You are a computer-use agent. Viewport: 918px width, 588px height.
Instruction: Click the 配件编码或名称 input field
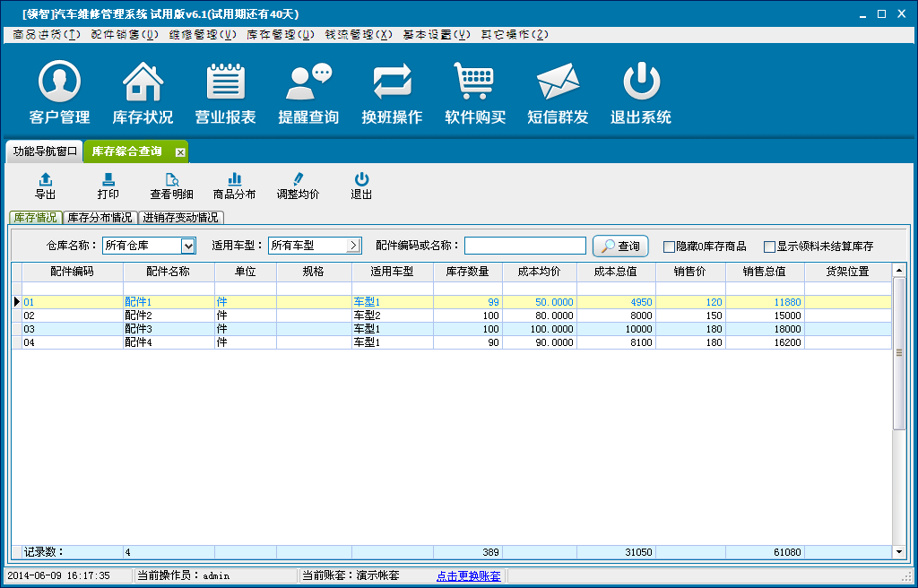524,246
